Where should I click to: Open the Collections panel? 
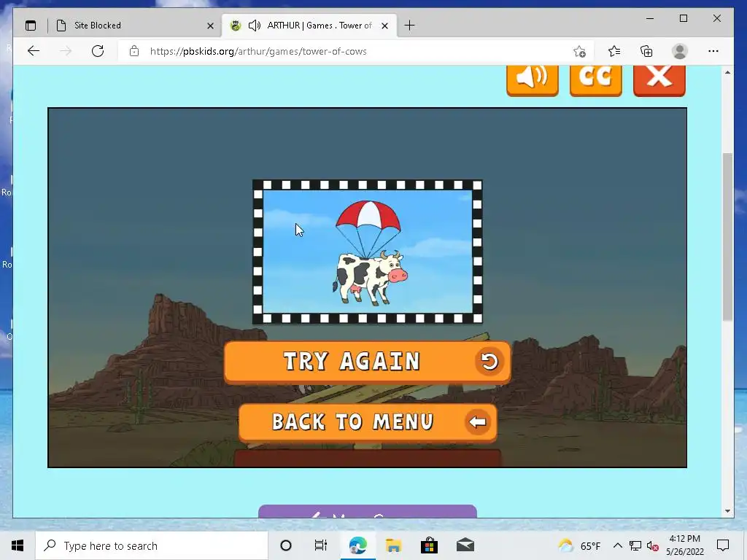pyautogui.click(x=646, y=51)
